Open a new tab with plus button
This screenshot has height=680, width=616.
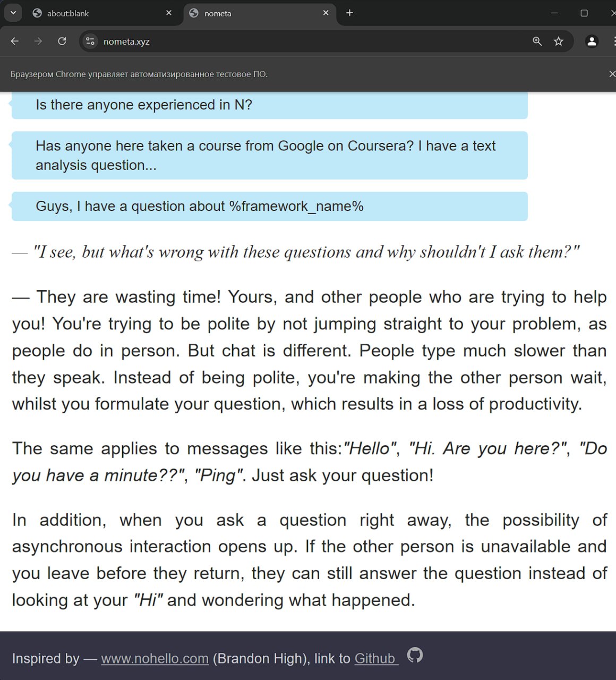(349, 13)
